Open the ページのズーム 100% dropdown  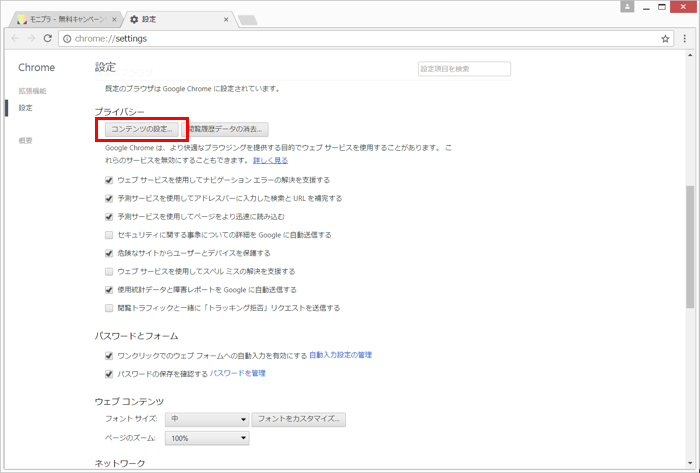207,438
